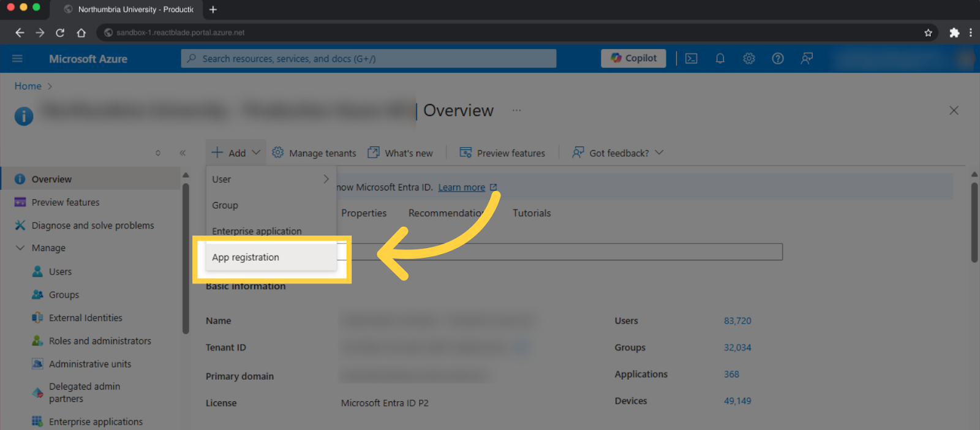This screenshot has height=430, width=980.
Task: Open the browser three-dot menu
Action: [x=971, y=32]
